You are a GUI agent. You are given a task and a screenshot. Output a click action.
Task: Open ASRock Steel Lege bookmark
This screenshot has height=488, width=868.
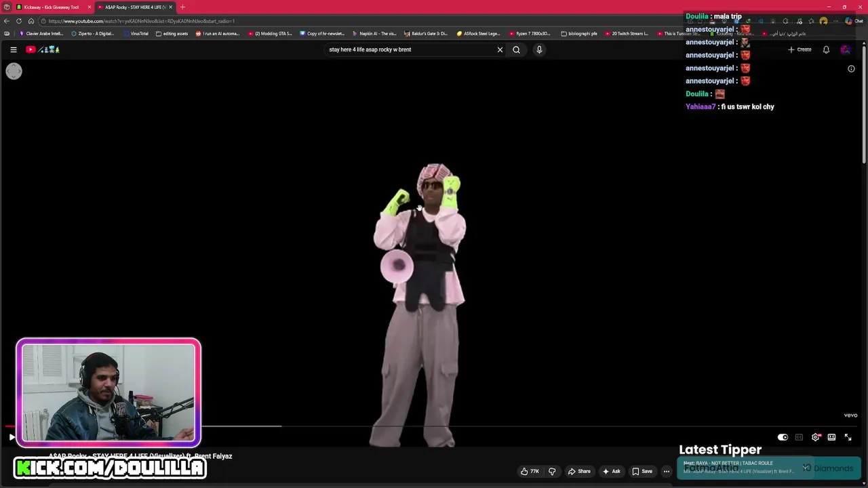(479, 33)
